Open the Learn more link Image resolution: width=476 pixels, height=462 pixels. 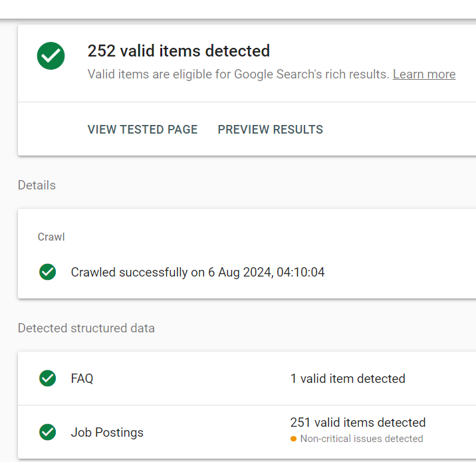tap(423, 74)
